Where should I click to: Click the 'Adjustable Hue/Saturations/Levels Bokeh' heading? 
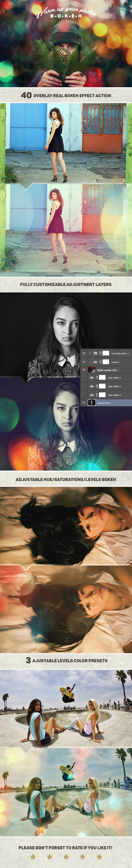pyautogui.click(x=66, y=479)
